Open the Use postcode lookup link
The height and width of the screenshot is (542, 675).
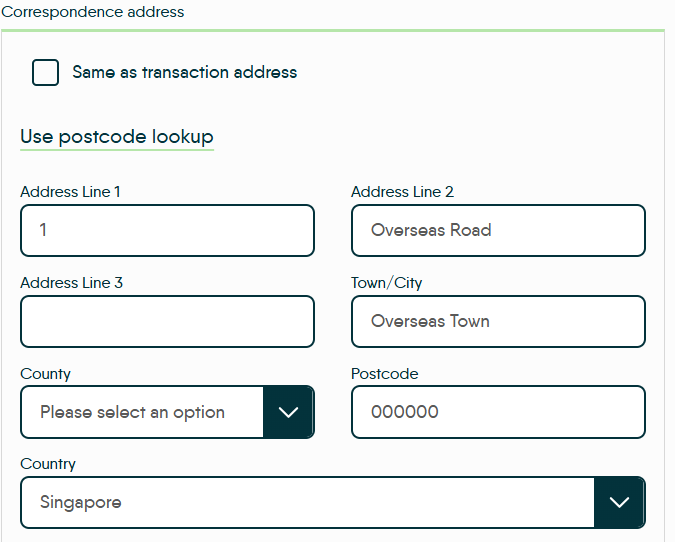point(116,137)
